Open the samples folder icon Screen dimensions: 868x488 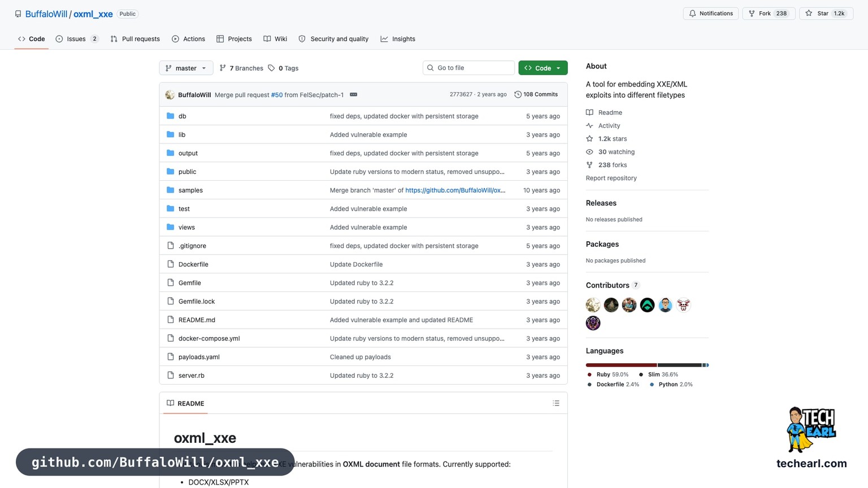(171, 190)
